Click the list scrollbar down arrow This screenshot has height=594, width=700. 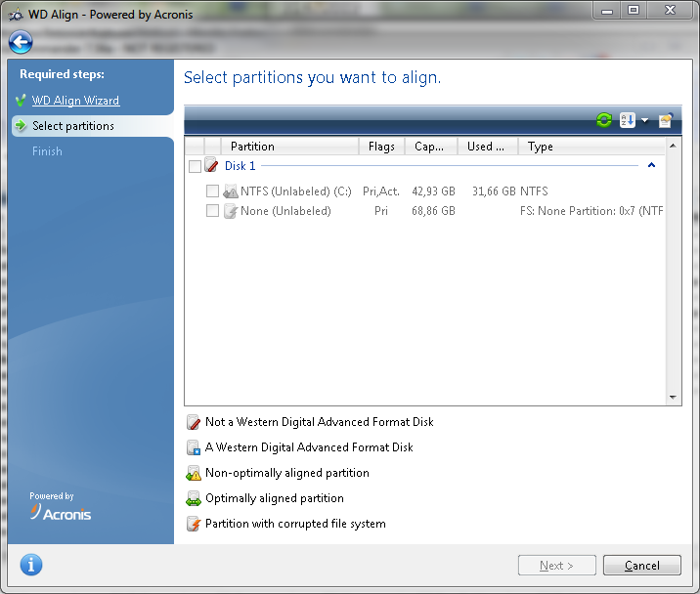674,398
